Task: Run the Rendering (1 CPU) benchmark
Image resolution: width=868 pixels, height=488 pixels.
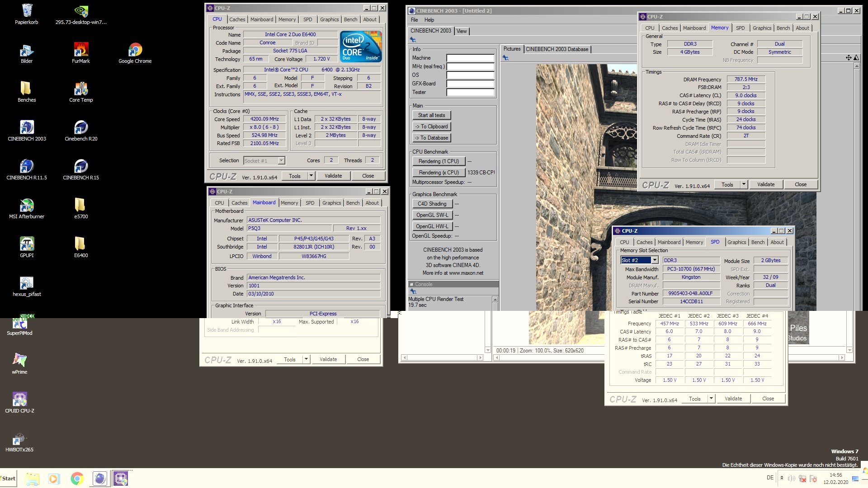Action: click(439, 161)
